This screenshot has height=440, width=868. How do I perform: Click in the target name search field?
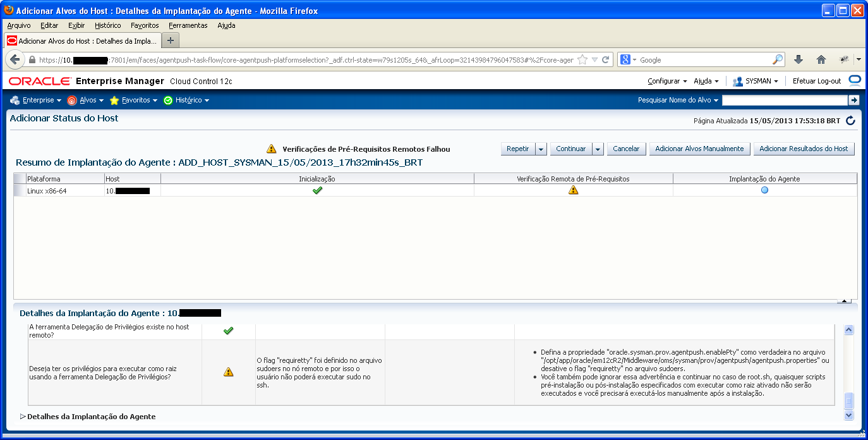(784, 100)
